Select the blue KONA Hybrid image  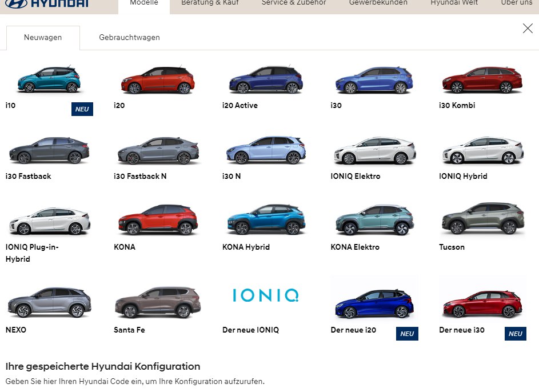(266, 220)
